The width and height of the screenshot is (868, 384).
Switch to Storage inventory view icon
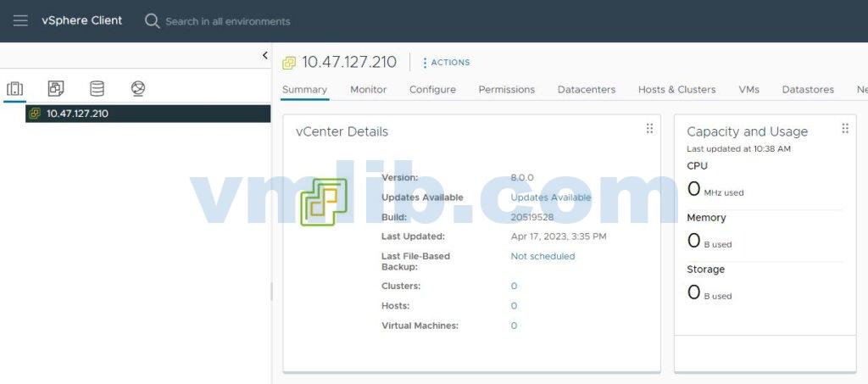point(97,88)
